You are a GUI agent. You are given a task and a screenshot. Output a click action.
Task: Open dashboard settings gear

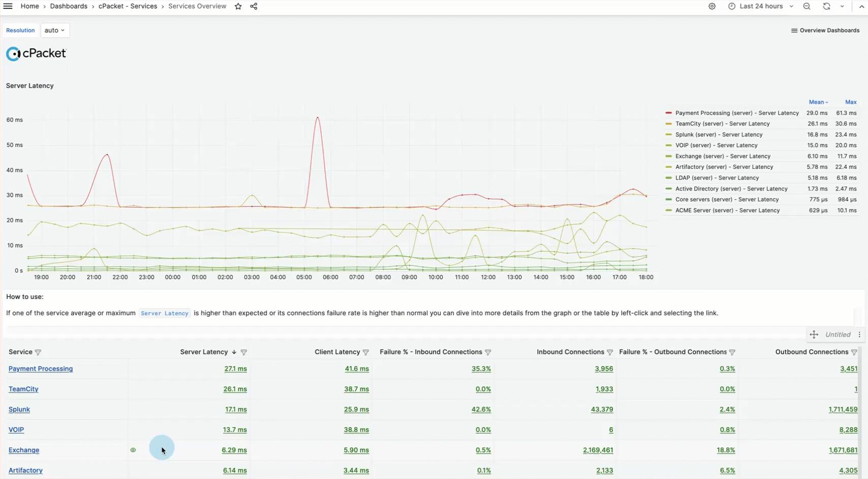pyautogui.click(x=712, y=6)
